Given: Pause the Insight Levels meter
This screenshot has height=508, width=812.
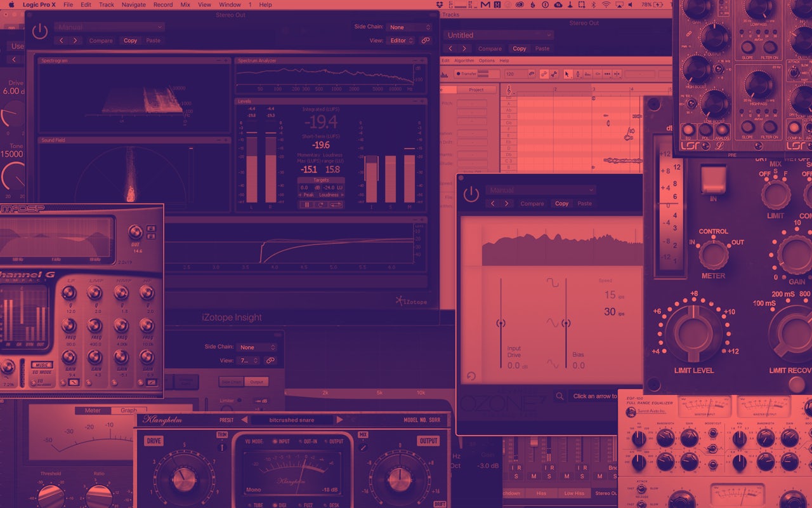Looking at the screenshot, I should pos(308,204).
